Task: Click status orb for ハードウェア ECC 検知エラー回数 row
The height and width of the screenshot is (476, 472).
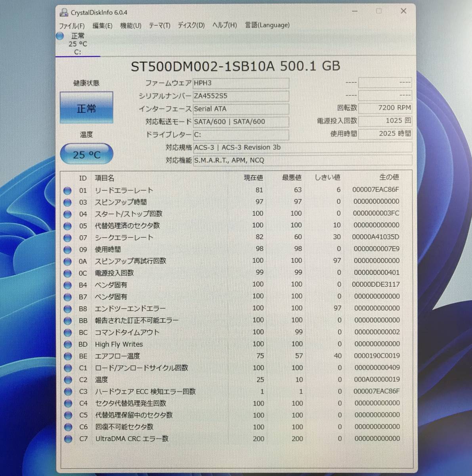Action: click(x=68, y=392)
